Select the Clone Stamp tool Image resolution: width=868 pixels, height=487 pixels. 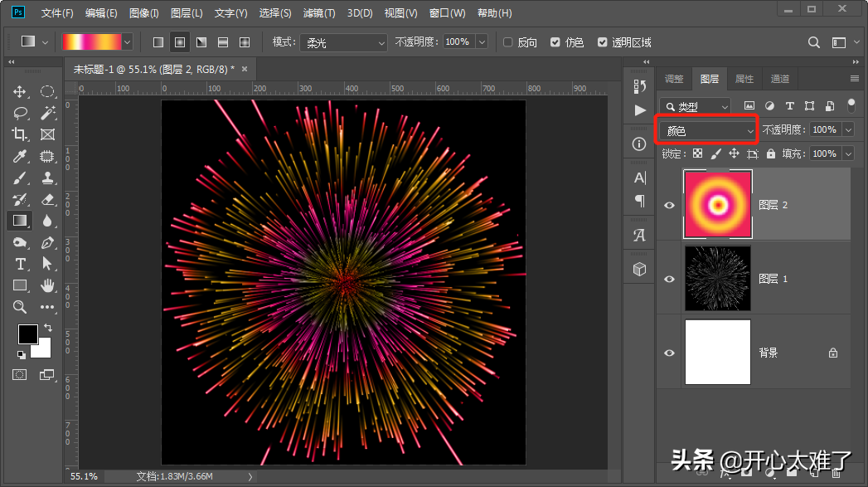[x=47, y=178]
